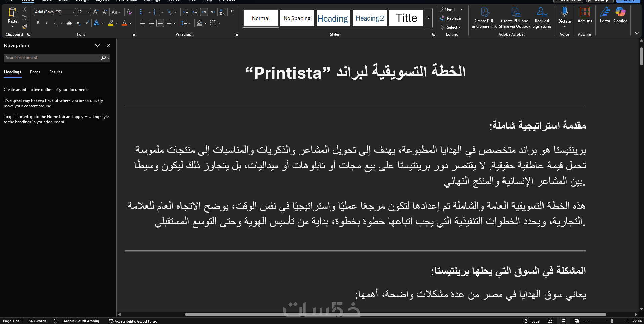Open the Clipboard pane launcher
644x324 pixels.
pyautogui.click(x=29, y=34)
